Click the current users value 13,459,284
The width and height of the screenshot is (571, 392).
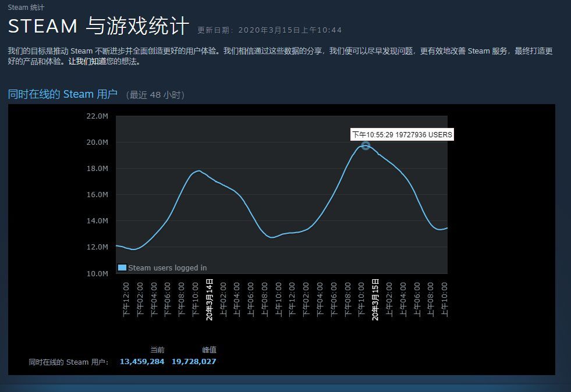coord(142,361)
